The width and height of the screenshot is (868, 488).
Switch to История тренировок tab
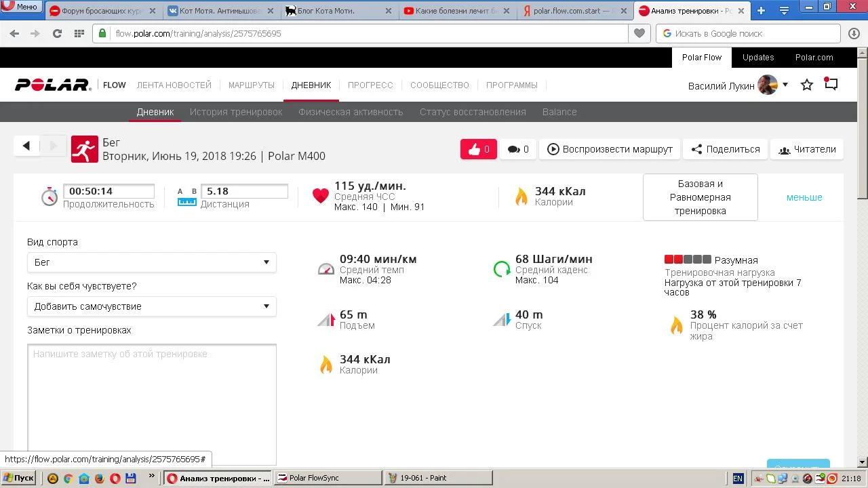236,112
